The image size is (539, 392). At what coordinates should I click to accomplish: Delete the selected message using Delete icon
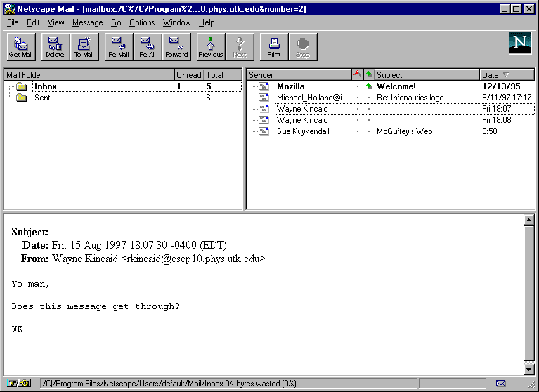(x=55, y=46)
